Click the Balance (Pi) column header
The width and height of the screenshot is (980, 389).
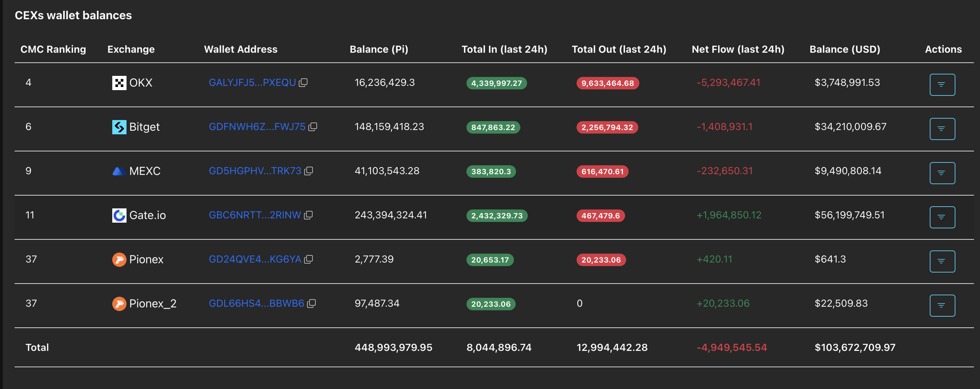click(x=378, y=49)
